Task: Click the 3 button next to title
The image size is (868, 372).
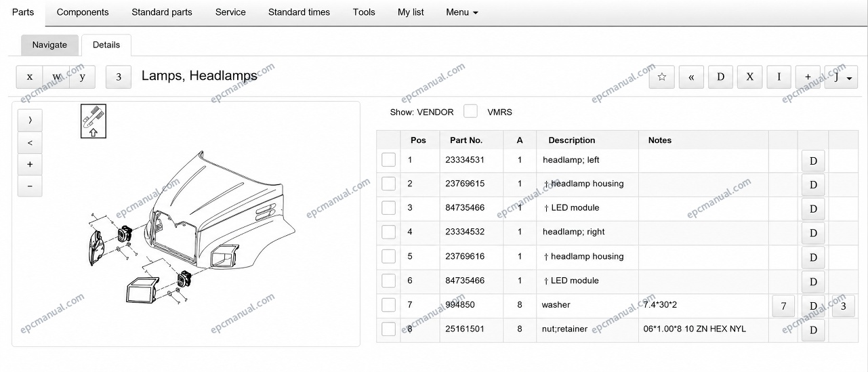Action: [119, 77]
